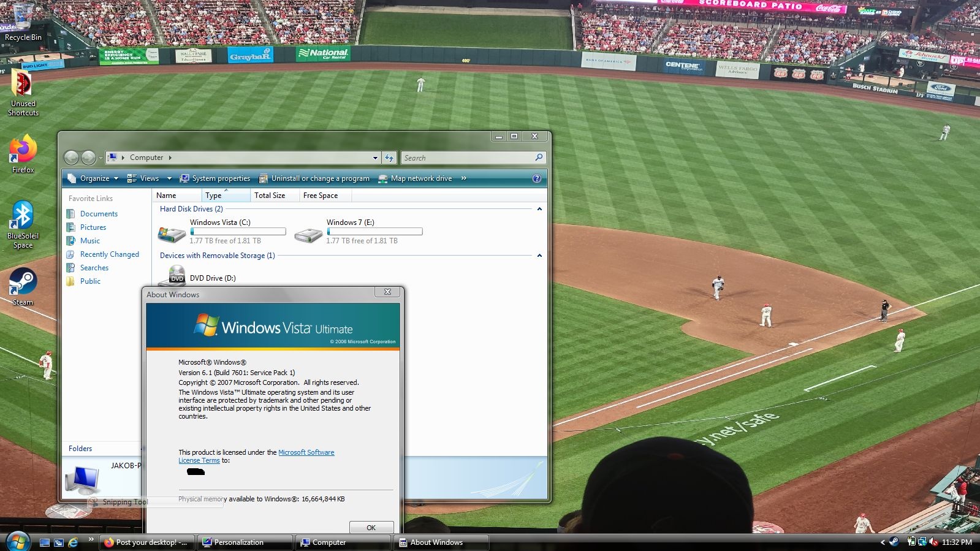Open the Steam desktop icon
The width and height of the screenshot is (980, 551).
coord(23,283)
